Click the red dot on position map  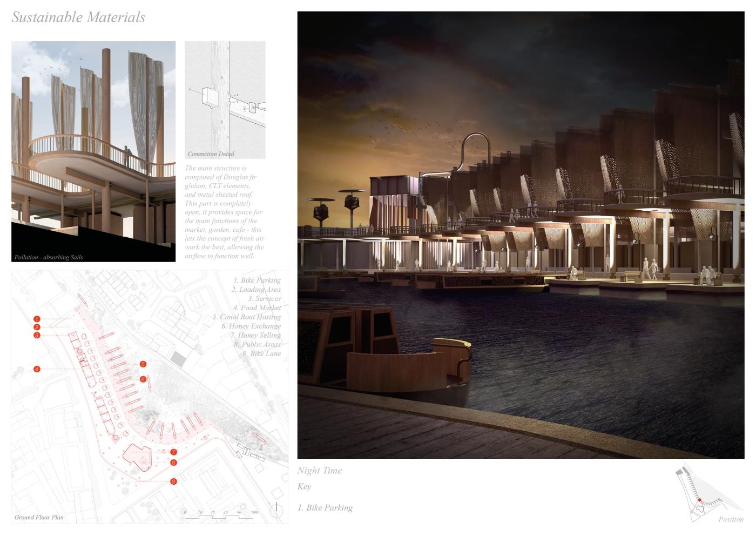(x=700, y=500)
